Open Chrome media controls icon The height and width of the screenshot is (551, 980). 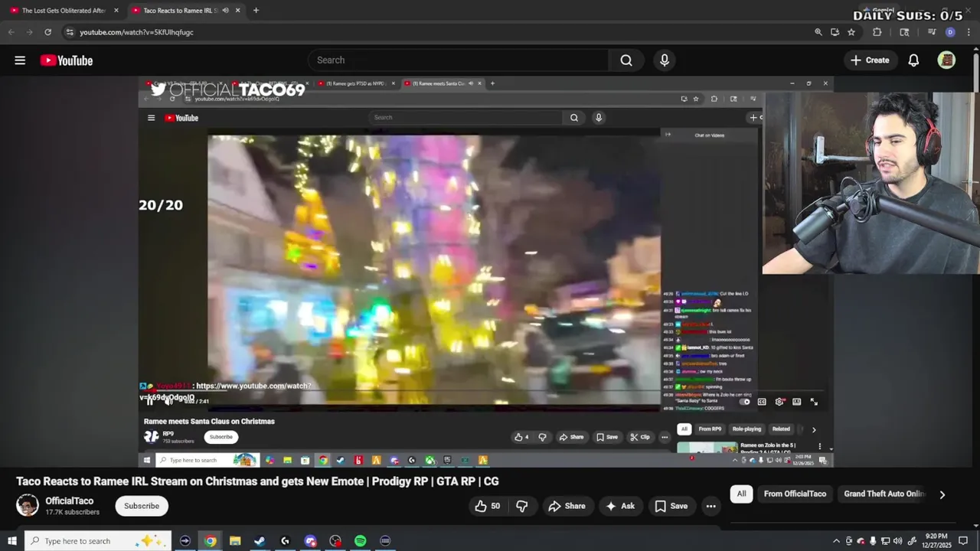click(x=932, y=32)
